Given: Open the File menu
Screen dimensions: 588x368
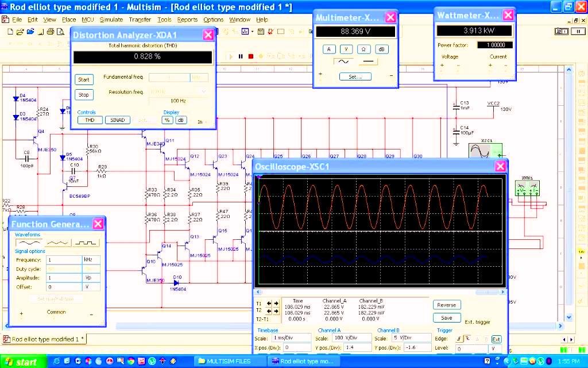Looking at the screenshot, I should (17, 20).
